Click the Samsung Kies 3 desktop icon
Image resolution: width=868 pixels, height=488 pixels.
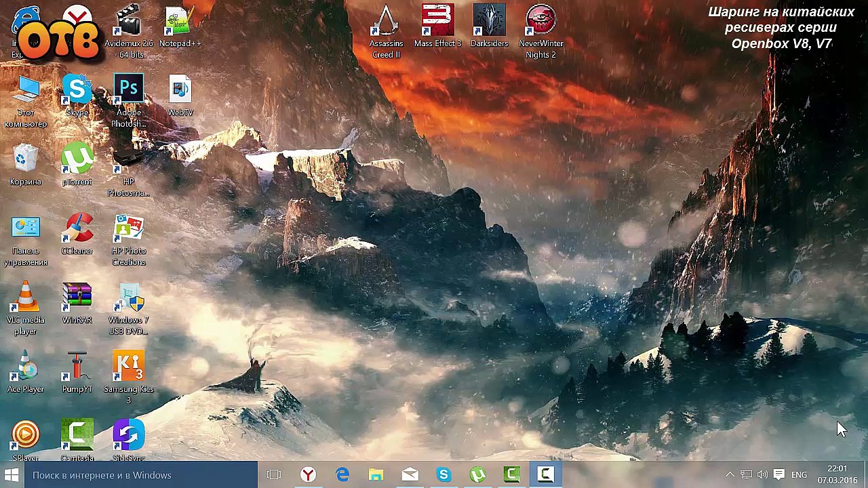pyautogui.click(x=129, y=378)
